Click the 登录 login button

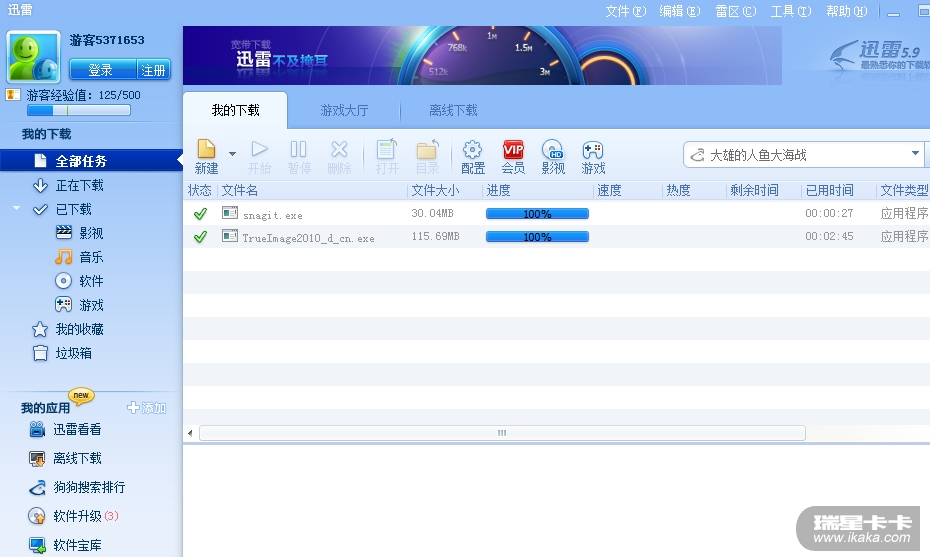pos(103,69)
